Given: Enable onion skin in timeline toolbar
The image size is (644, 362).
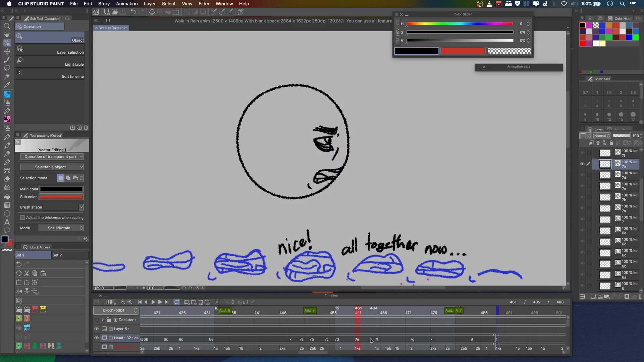Looking at the screenshot, I should [x=217, y=302].
